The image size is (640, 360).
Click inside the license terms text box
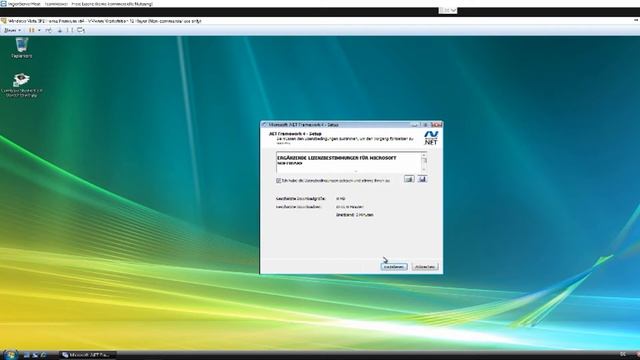pos(348,162)
